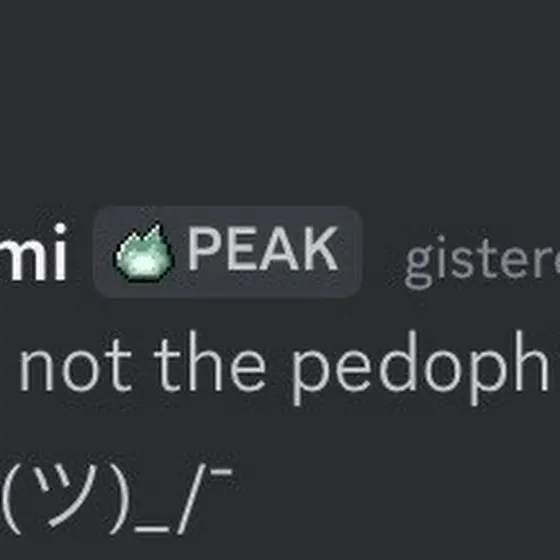This screenshot has height=560, width=560.
Task: Click the letter "K" of the PEAK badge
Action: tap(320, 249)
